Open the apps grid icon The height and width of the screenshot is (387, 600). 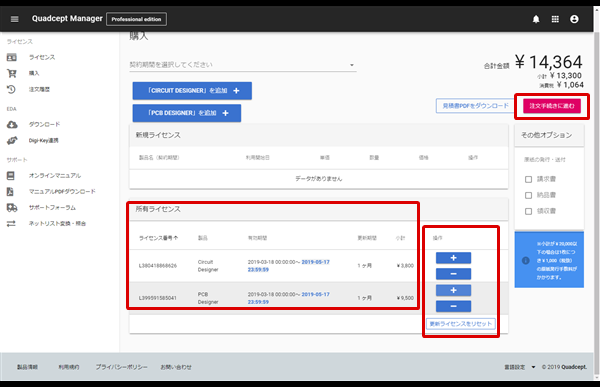(555, 19)
